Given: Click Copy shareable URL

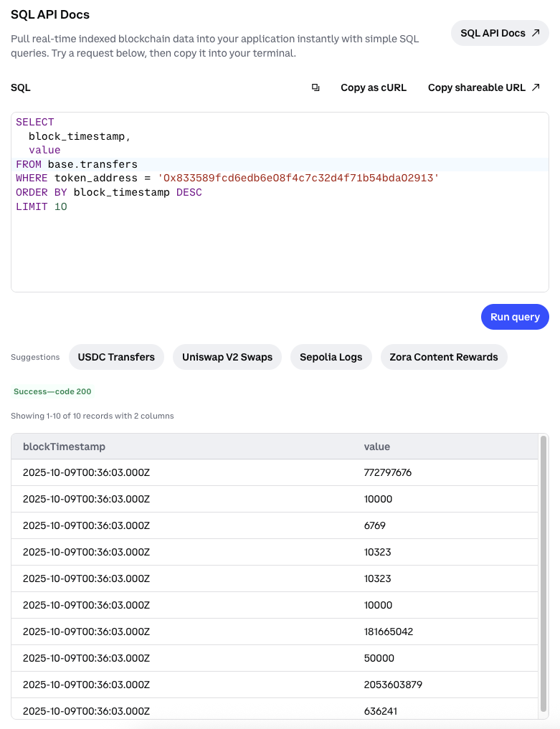Looking at the screenshot, I should (x=484, y=87).
